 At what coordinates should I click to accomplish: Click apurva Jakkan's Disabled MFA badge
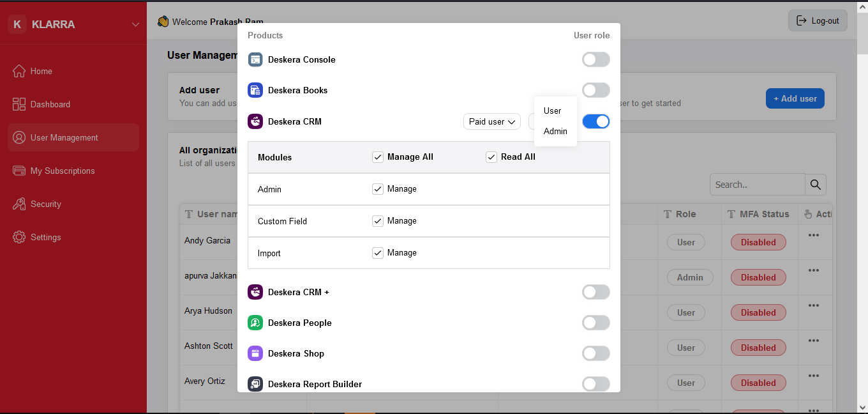point(758,277)
